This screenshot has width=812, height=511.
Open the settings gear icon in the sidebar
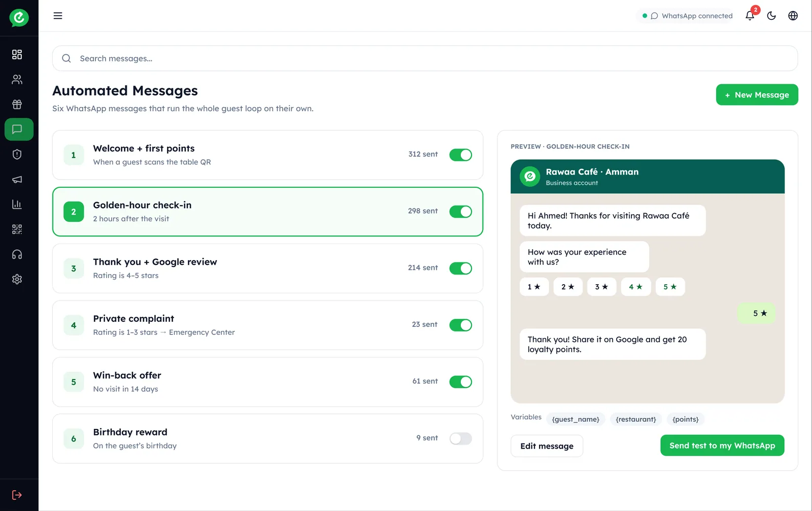(17, 279)
